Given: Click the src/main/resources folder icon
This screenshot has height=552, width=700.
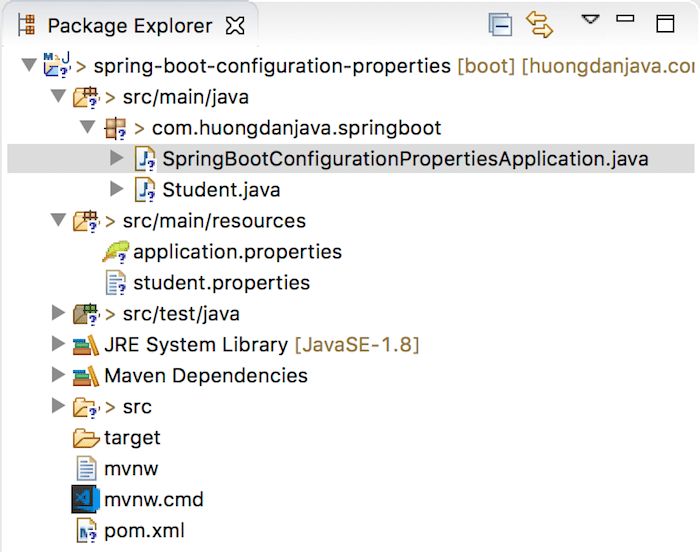Looking at the screenshot, I should [86, 221].
